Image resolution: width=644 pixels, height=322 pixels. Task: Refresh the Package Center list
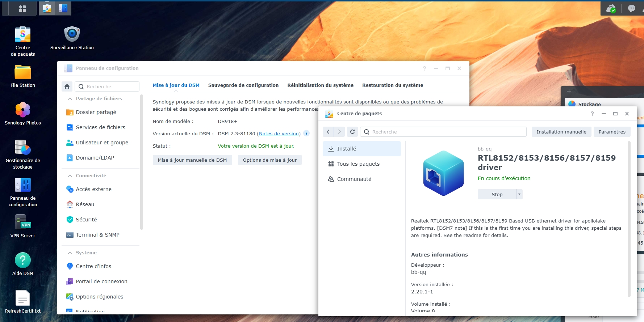pyautogui.click(x=352, y=132)
